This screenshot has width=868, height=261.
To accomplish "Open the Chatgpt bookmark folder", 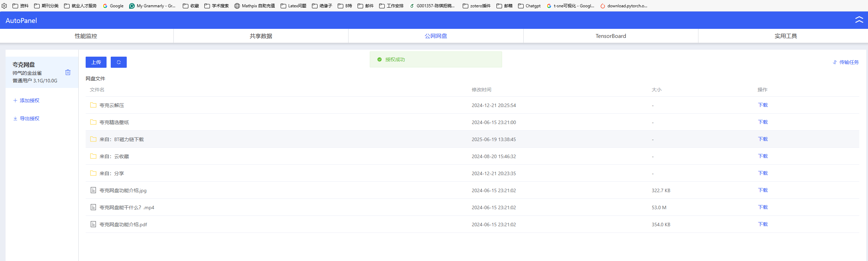I will [x=529, y=6].
